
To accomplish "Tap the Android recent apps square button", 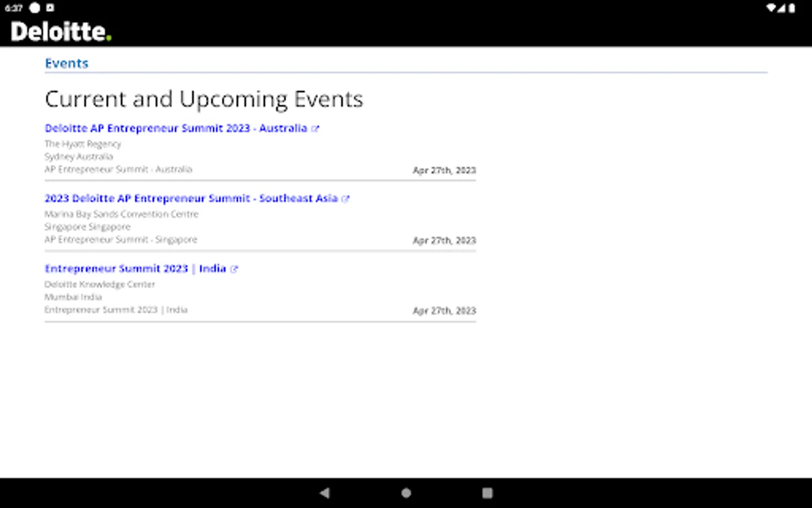I will [x=487, y=493].
